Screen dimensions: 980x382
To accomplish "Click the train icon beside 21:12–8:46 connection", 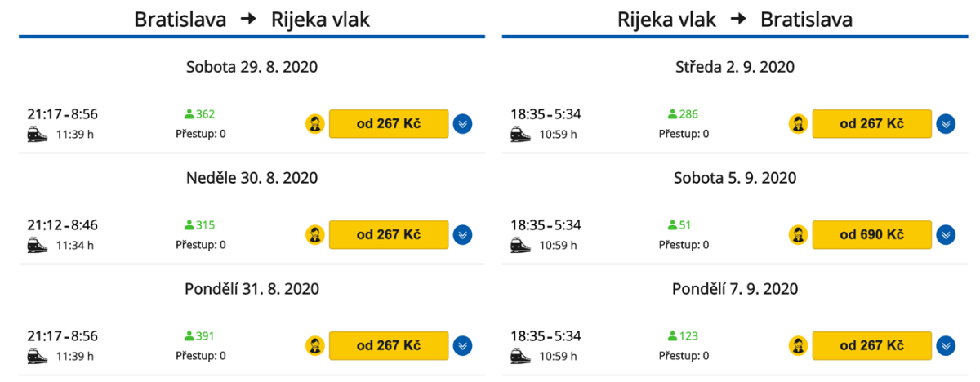I will coord(37,244).
